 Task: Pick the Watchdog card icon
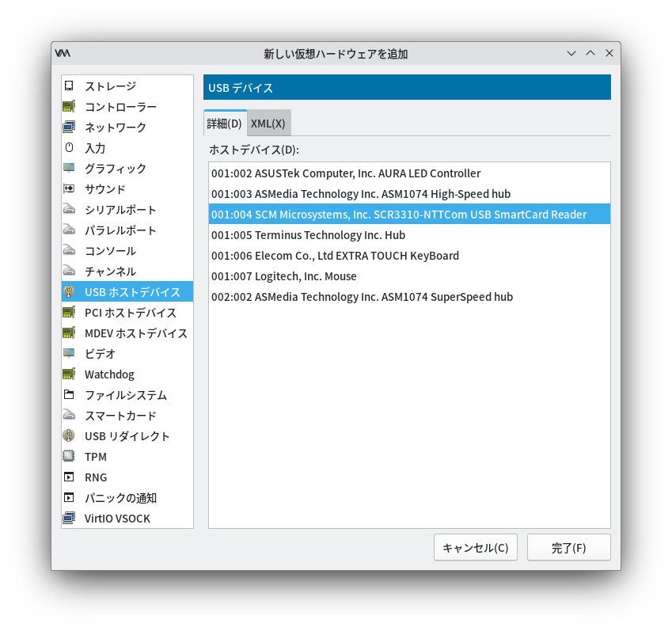click(x=69, y=374)
